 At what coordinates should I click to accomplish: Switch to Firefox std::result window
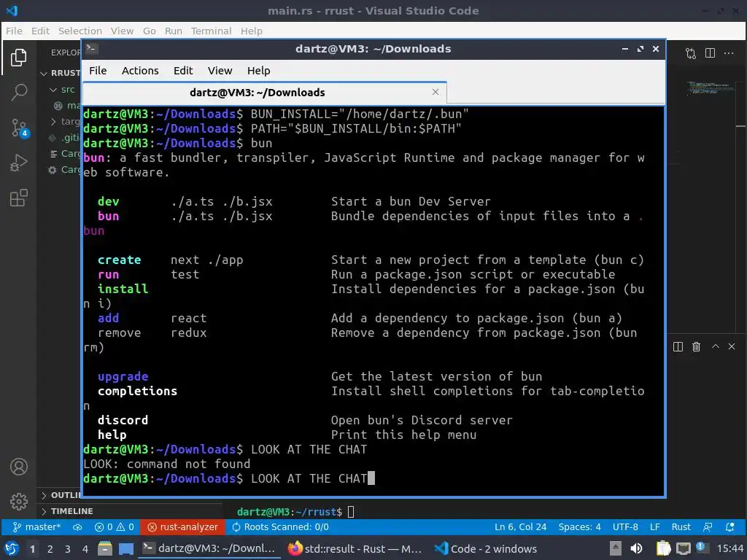coord(355,548)
